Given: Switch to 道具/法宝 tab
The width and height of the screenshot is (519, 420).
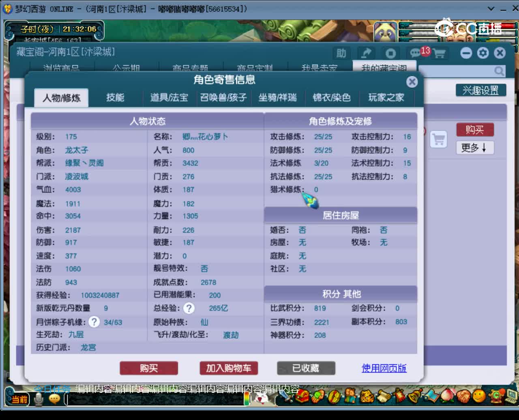Looking at the screenshot, I should [169, 98].
